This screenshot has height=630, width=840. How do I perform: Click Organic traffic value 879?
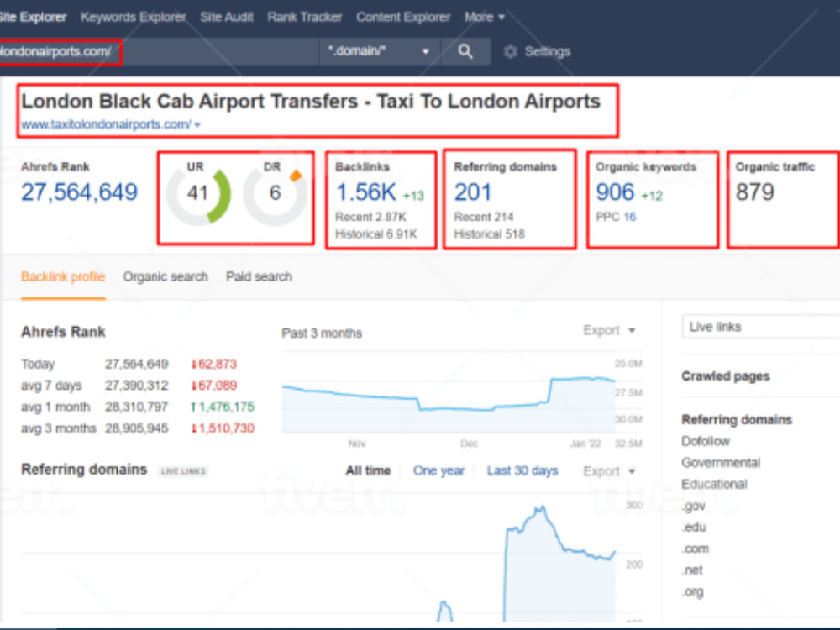755,192
